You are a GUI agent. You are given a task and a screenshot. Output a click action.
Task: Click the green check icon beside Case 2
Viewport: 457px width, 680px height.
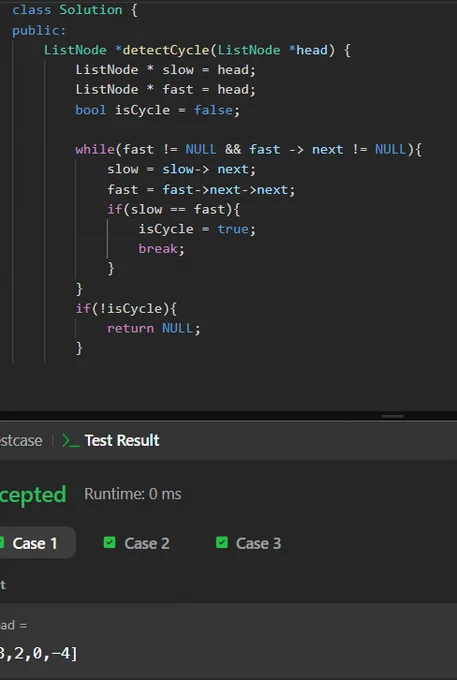tap(110, 543)
